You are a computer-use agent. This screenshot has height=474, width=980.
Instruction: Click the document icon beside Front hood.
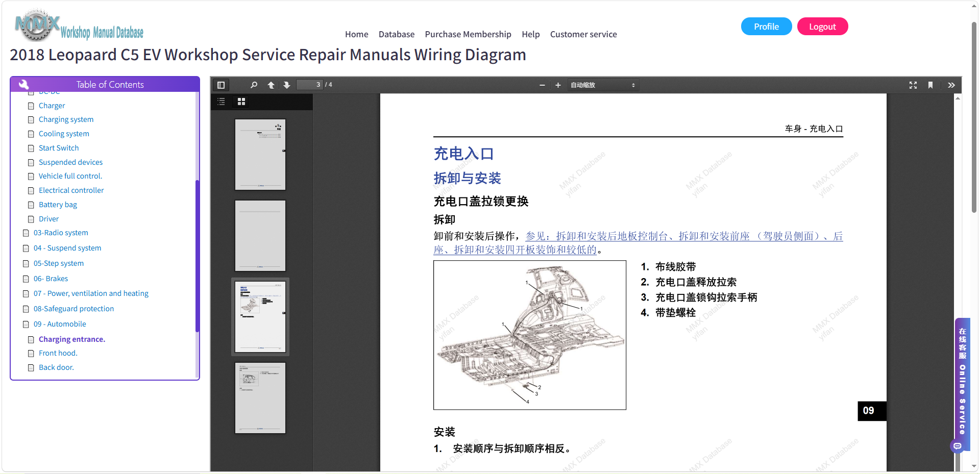pos(31,354)
